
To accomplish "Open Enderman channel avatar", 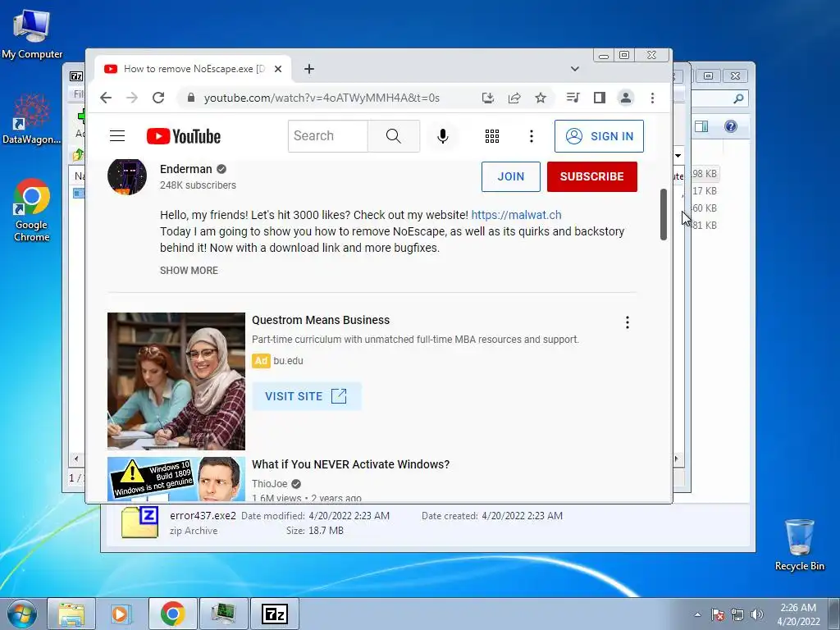I will click(x=127, y=176).
